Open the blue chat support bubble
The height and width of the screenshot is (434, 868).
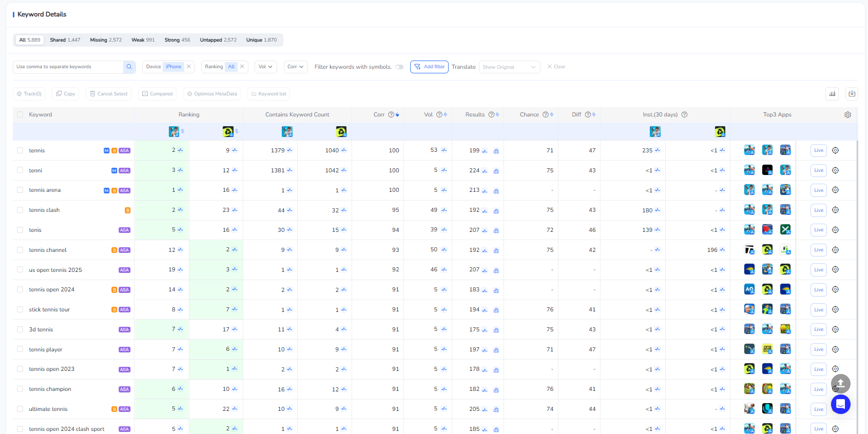[840, 404]
